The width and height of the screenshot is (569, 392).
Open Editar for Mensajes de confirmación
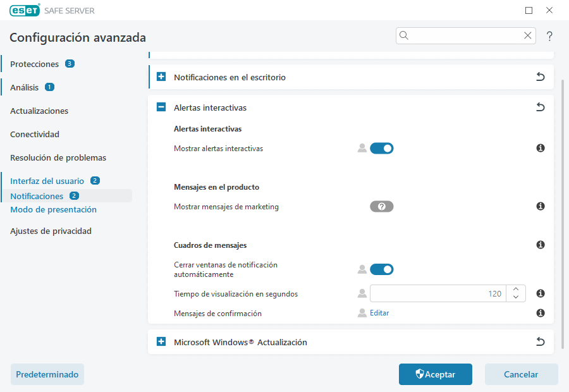(x=380, y=312)
